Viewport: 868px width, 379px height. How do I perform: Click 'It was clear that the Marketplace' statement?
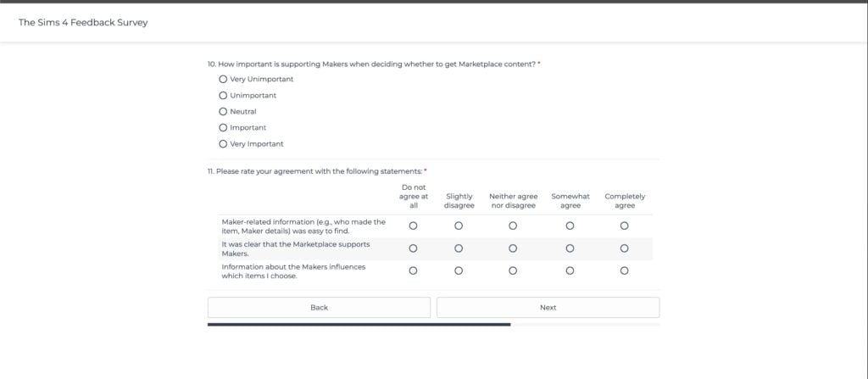(x=296, y=248)
